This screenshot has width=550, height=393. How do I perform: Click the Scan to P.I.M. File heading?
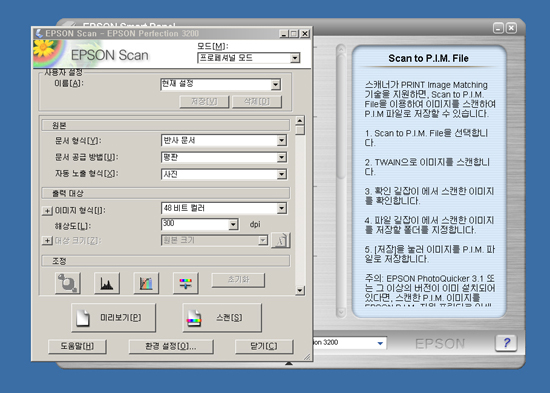(x=428, y=58)
